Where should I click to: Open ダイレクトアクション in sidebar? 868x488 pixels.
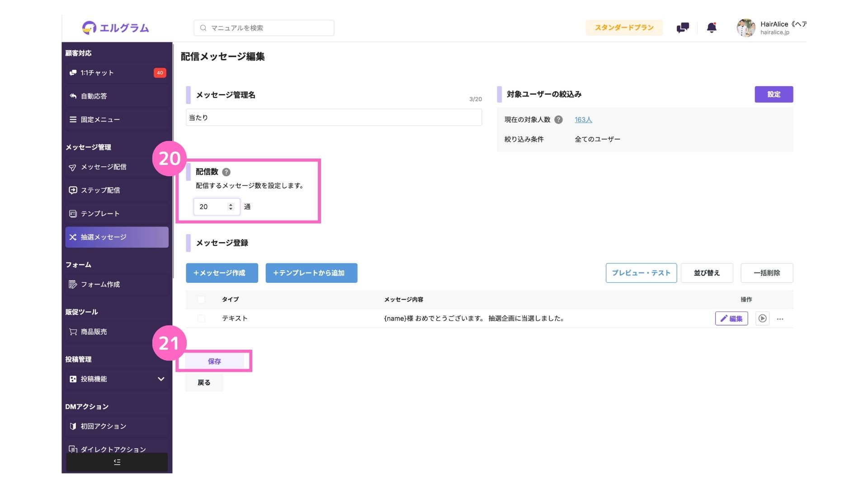(x=117, y=449)
